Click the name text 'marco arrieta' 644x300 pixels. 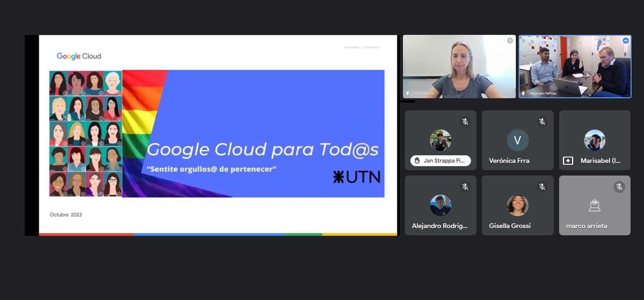[586, 226]
